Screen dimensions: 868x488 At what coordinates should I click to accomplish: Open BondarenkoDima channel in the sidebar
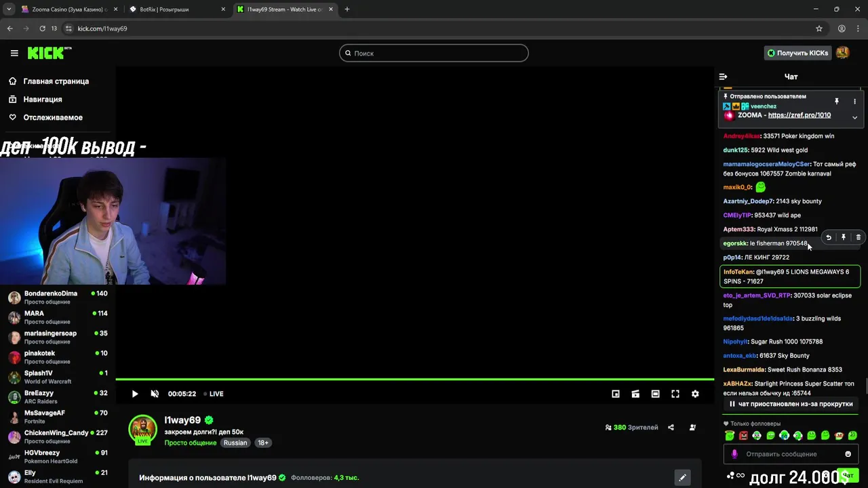click(58, 298)
